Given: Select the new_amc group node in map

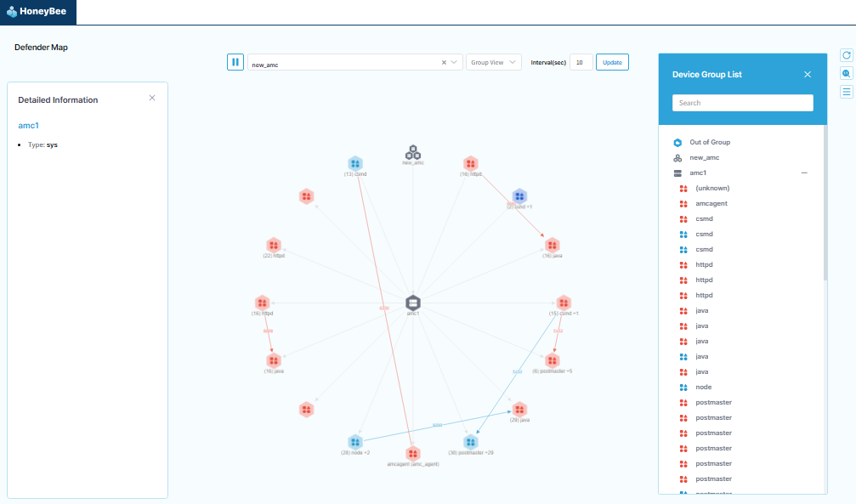Looking at the screenshot, I should tap(413, 152).
